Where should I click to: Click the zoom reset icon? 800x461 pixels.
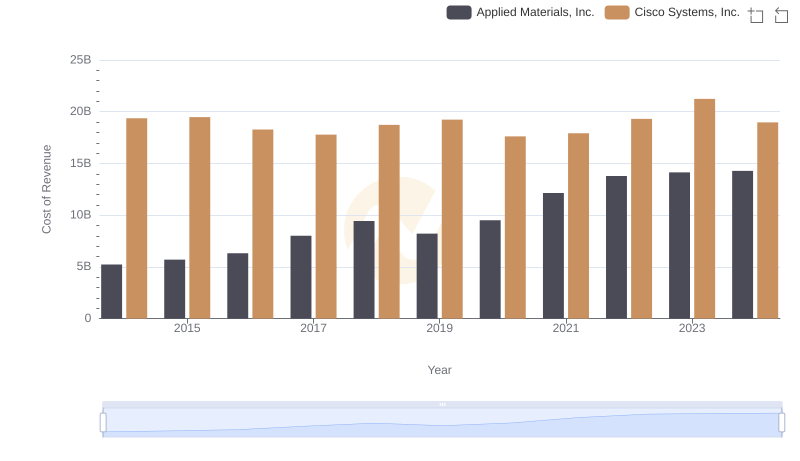tap(782, 15)
